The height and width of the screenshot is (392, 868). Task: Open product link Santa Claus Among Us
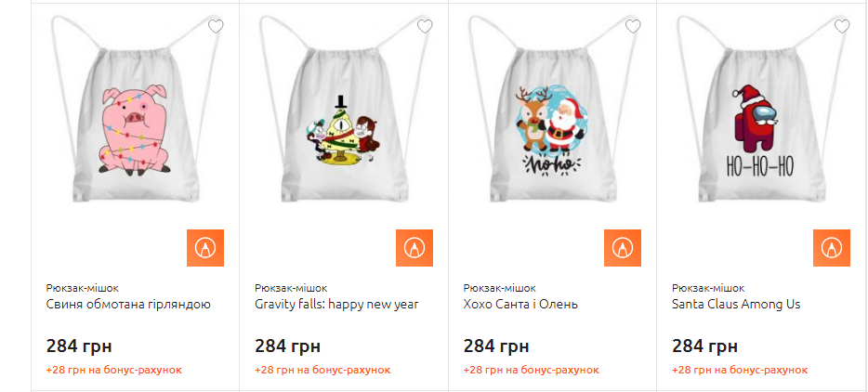736,305
